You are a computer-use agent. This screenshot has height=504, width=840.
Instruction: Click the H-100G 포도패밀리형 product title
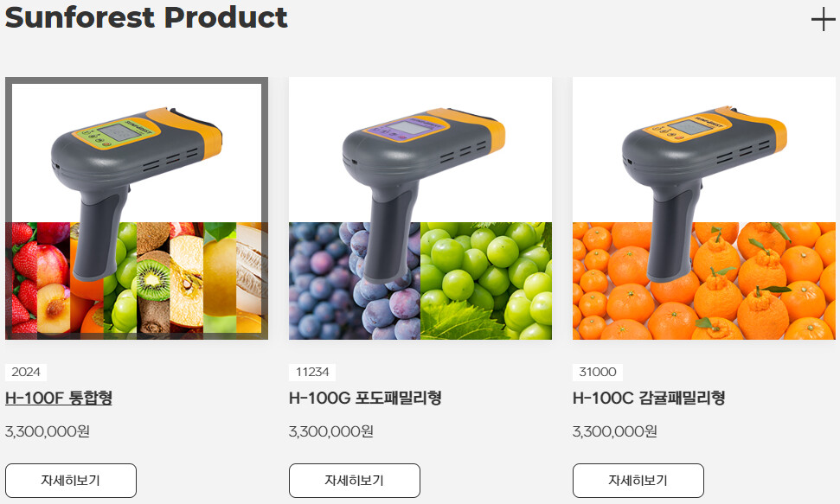[x=365, y=398]
